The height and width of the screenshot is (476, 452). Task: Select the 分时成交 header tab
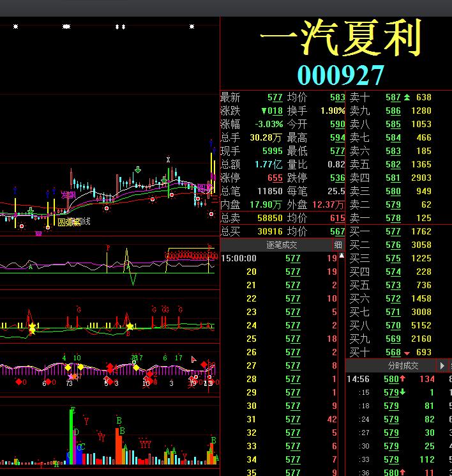point(403,366)
